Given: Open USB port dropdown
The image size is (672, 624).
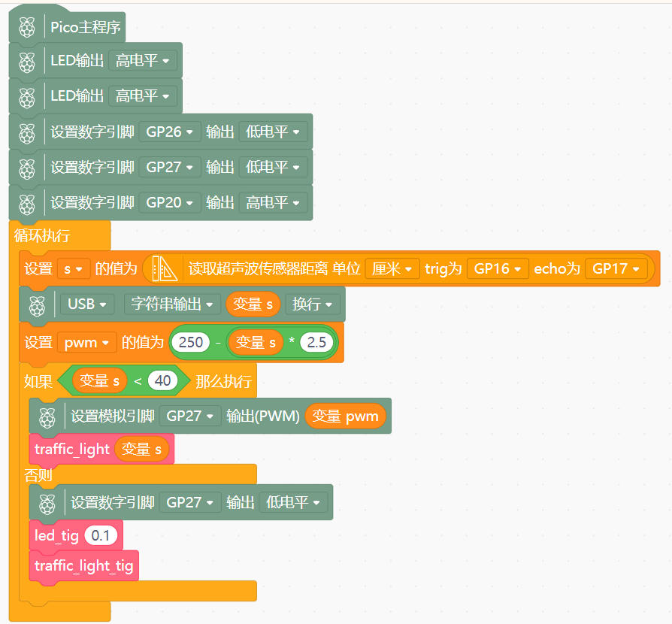Looking at the screenshot, I should pyautogui.click(x=87, y=304).
